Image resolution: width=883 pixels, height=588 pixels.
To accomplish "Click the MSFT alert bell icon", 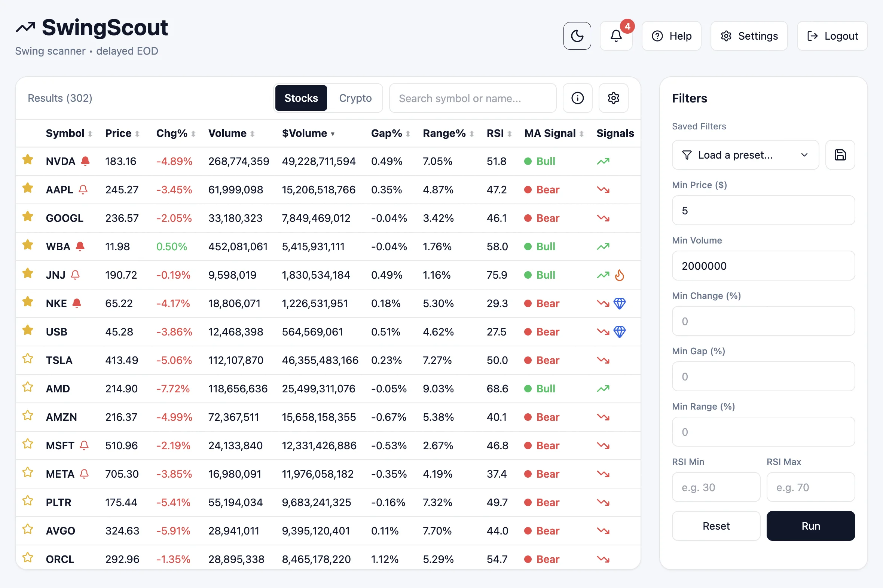I will click(x=85, y=445).
